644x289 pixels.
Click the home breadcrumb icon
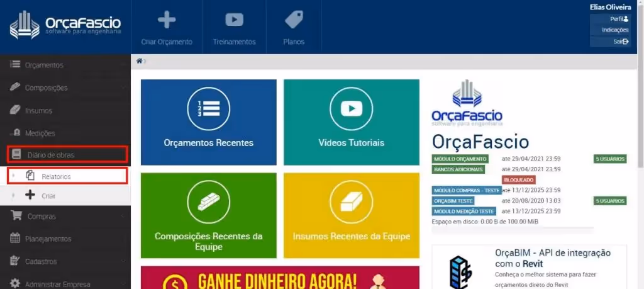(x=139, y=61)
